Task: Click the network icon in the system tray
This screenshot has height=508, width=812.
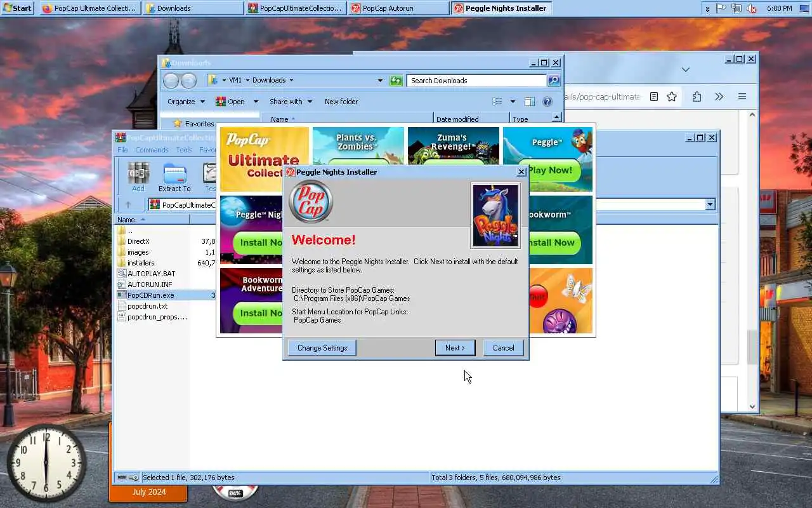Action: pos(737,8)
